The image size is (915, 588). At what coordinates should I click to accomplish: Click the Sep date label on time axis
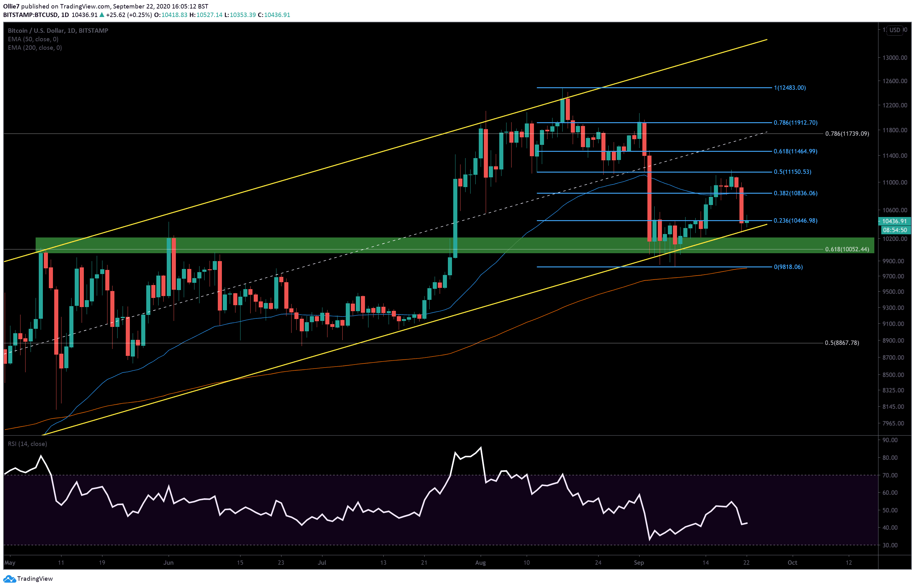click(x=639, y=563)
